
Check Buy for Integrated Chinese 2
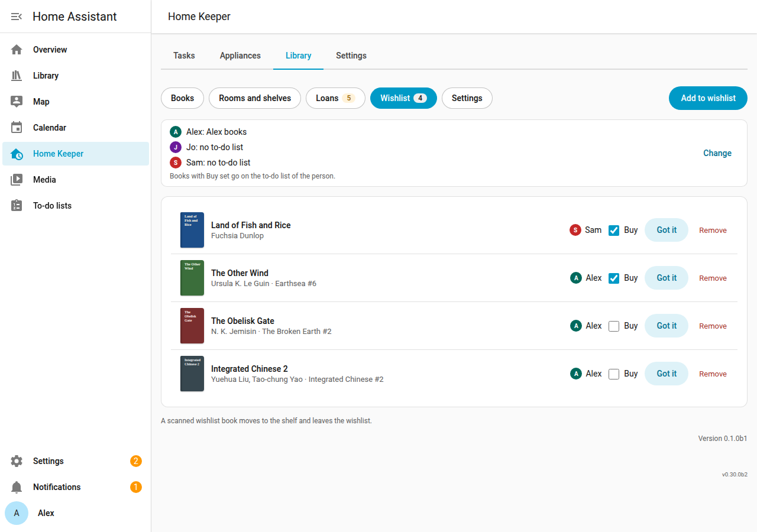[614, 374]
